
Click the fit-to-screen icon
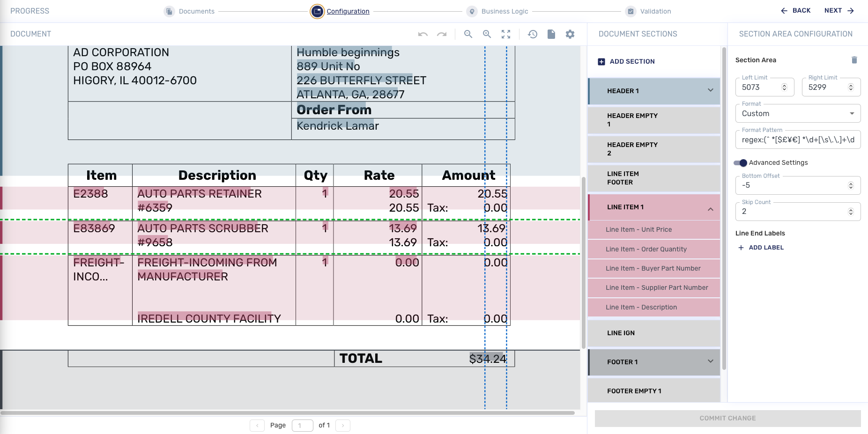tap(506, 34)
